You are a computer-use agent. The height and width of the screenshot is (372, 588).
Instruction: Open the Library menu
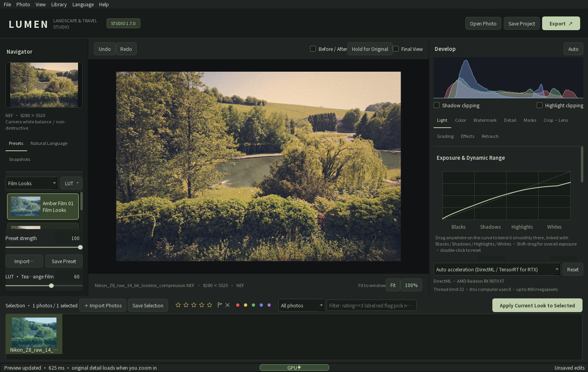59,4
